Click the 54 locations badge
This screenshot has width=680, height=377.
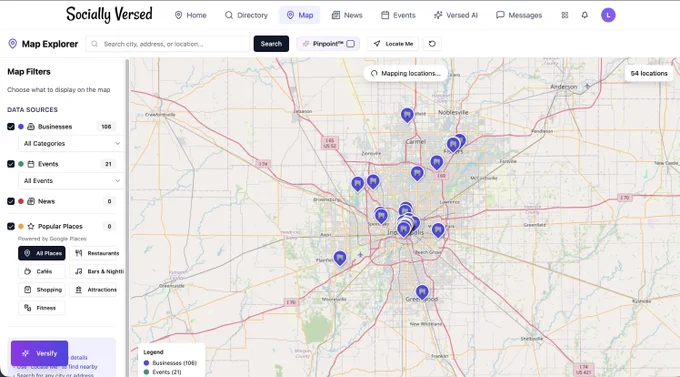(x=649, y=73)
